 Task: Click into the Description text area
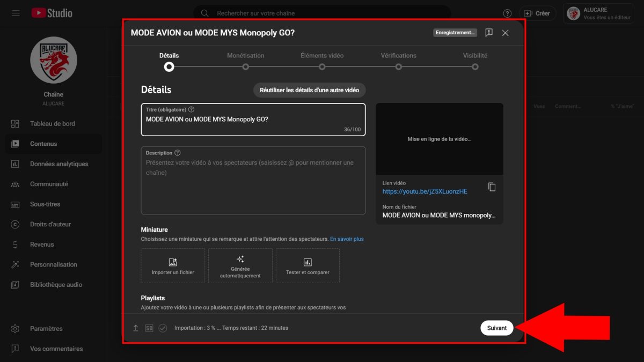tap(253, 181)
